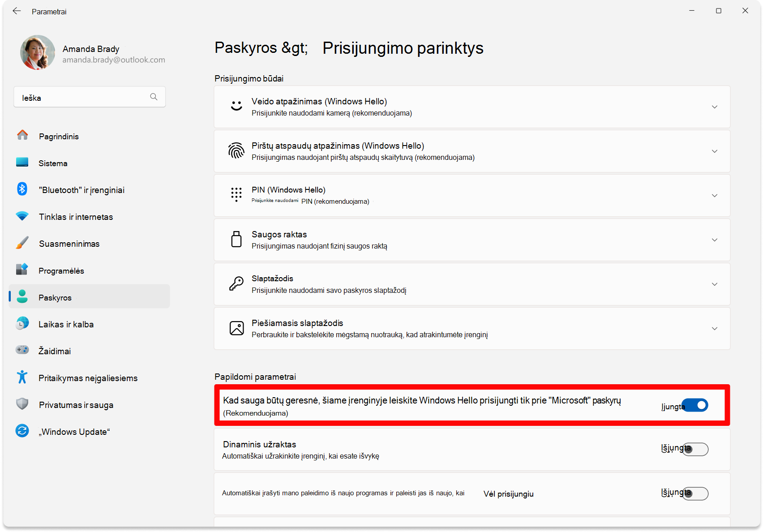
Task: Open the Programėlės section
Action: pos(90,270)
